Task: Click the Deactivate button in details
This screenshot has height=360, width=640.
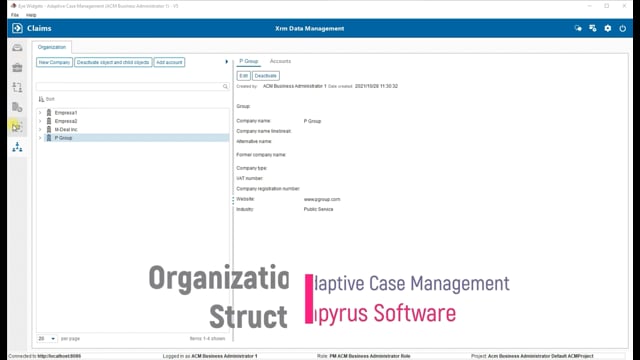Action: 266,76
